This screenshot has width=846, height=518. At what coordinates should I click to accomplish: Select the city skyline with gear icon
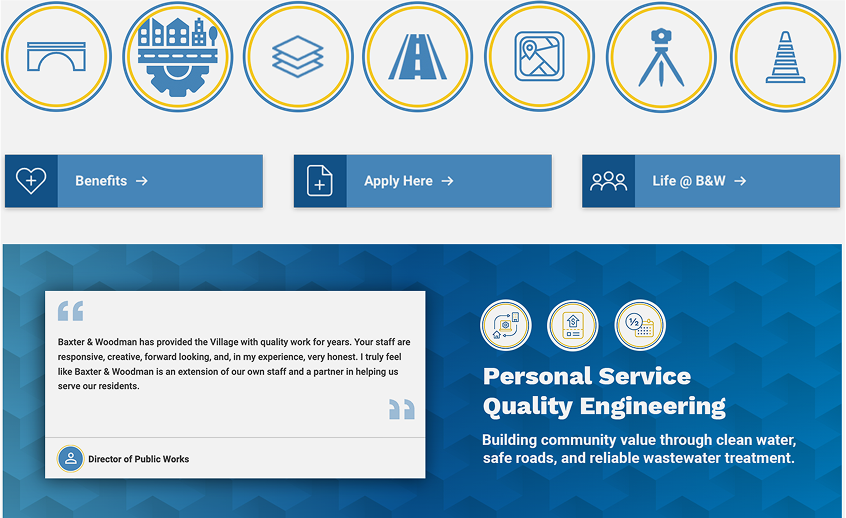point(178,57)
